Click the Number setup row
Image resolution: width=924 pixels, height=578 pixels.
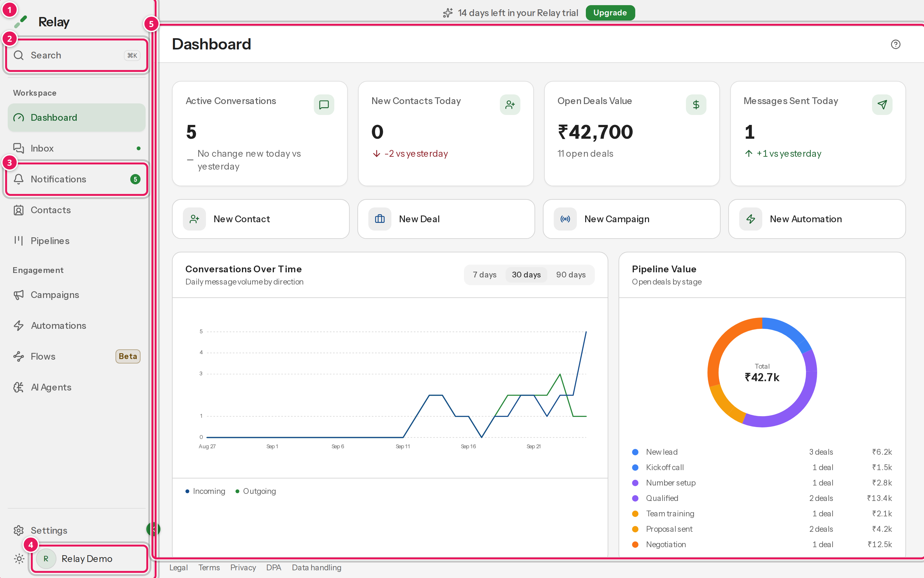pyautogui.click(x=762, y=483)
